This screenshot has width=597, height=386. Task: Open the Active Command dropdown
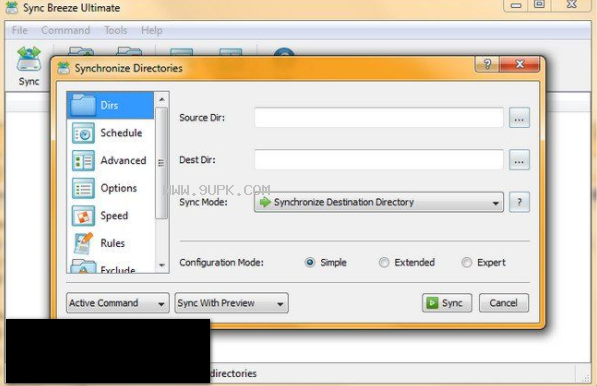coord(118,303)
